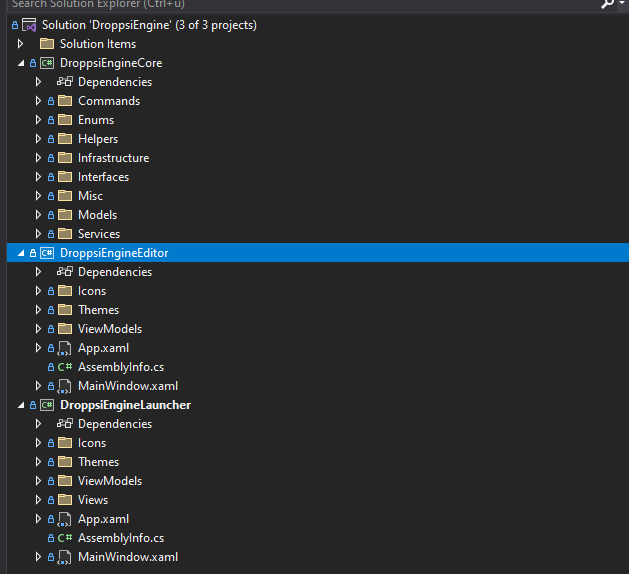Click the Icons label in DroppsiEngineEditor
Image resolution: width=629 pixels, height=574 pixels.
[x=92, y=291]
